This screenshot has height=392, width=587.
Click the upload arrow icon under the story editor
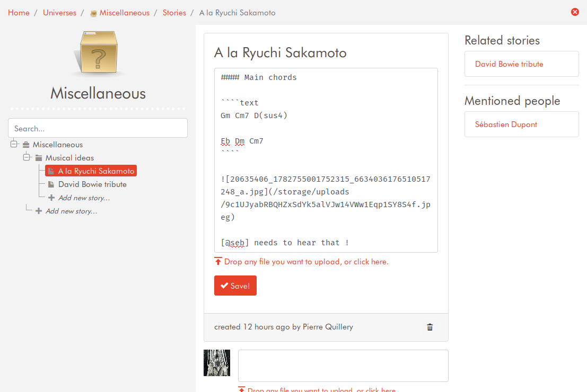218,261
